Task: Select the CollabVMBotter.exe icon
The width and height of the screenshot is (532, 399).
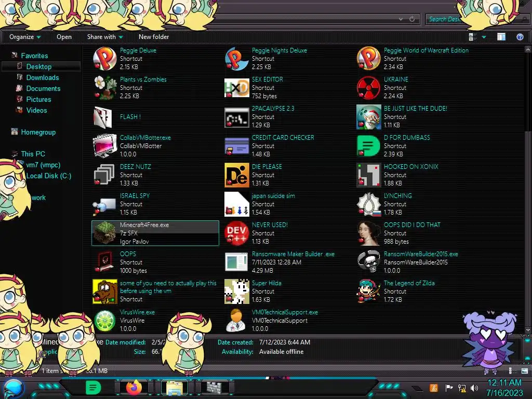Action: 105,146
